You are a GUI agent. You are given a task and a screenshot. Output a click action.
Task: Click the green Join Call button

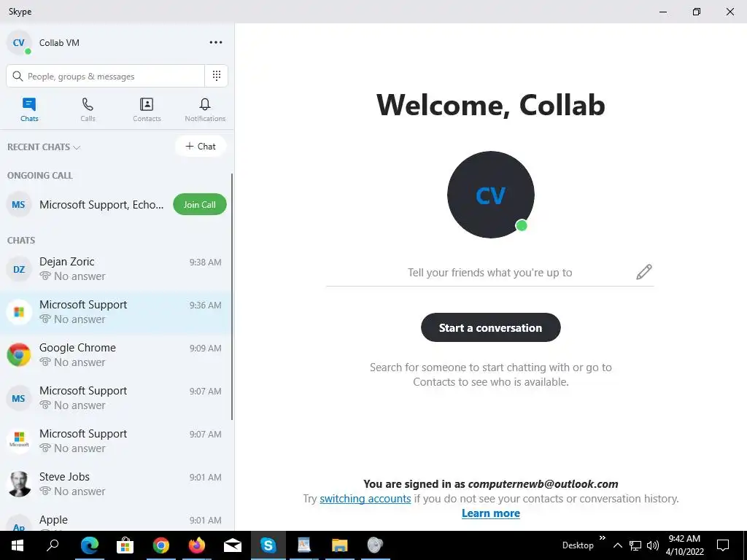pos(200,204)
